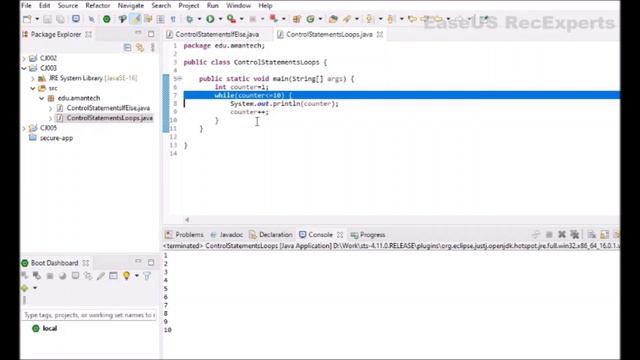This screenshot has width=640, height=360.
Task: Open the Project menu
Action: click(x=189, y=6)
